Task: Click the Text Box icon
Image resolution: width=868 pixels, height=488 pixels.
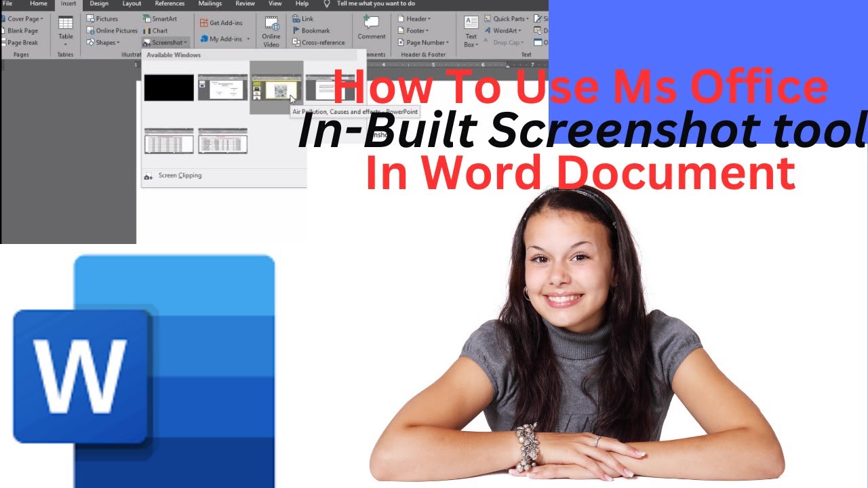Action: tap(471, 22)
